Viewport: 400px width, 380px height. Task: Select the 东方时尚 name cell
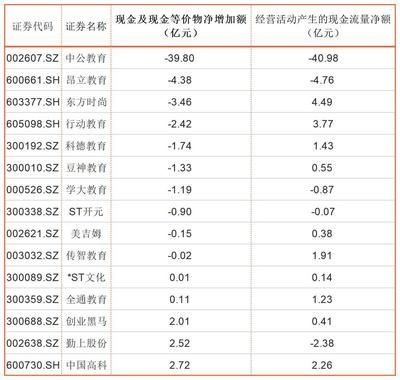click(86, 102)
